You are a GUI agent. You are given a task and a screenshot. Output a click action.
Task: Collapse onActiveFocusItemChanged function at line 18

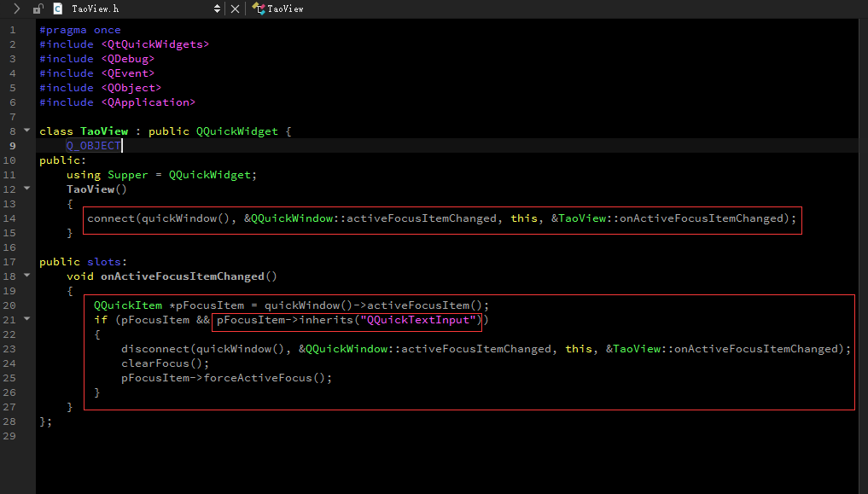click(x=27, y=276)
